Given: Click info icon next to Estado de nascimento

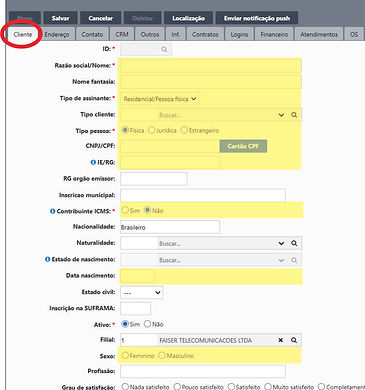Looking at the screenshot, I should pyautogui.click(x=48, y=259).
